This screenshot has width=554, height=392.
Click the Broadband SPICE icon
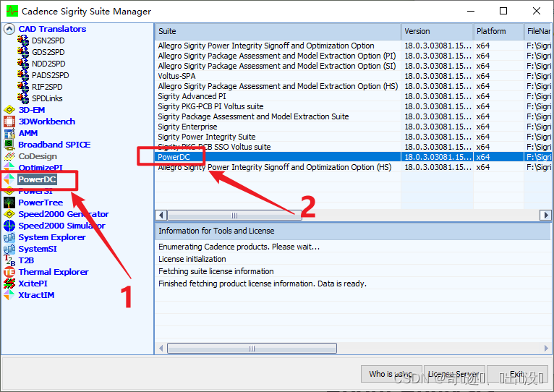tap(9, 145)
